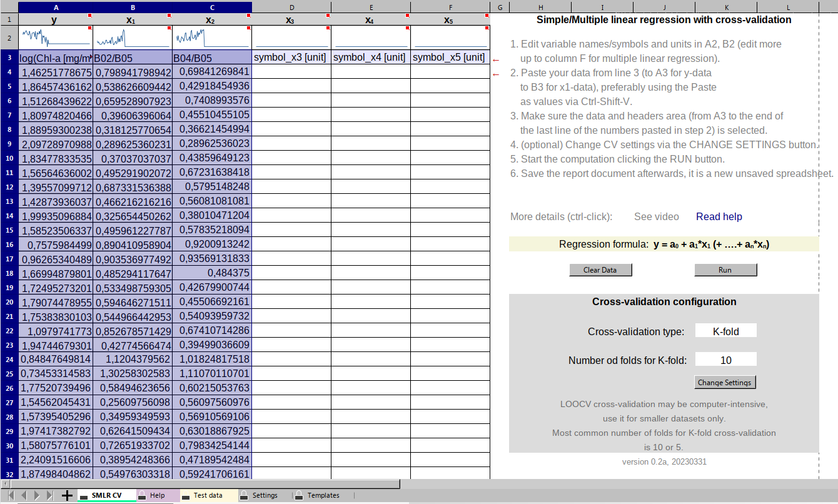The width and height of the screenshot is (838, 504).
Task: Open the Test data sheet tab
Action: tap(208, 495)
